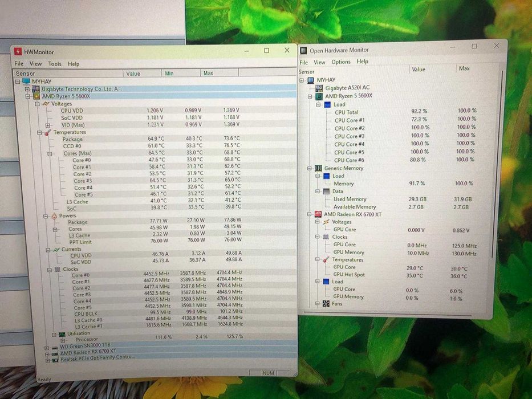Click the Realtek network adapter icon
Viewport: 532px width, 399px height.
(55, 360)
